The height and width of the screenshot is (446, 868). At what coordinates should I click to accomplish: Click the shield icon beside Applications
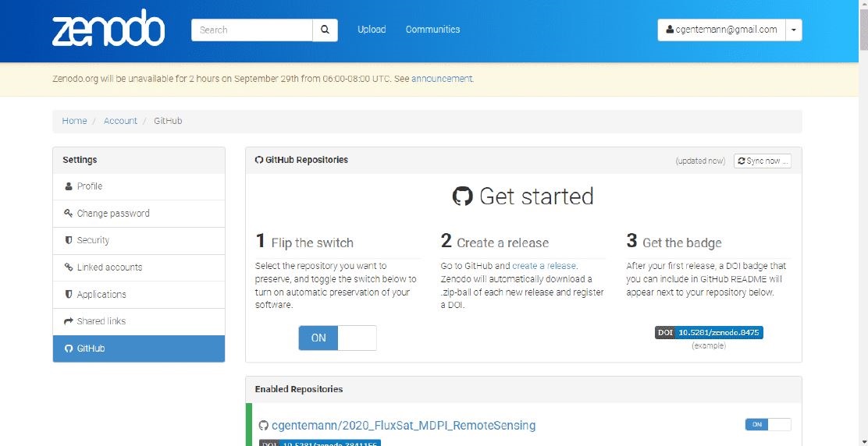(69, 295)
